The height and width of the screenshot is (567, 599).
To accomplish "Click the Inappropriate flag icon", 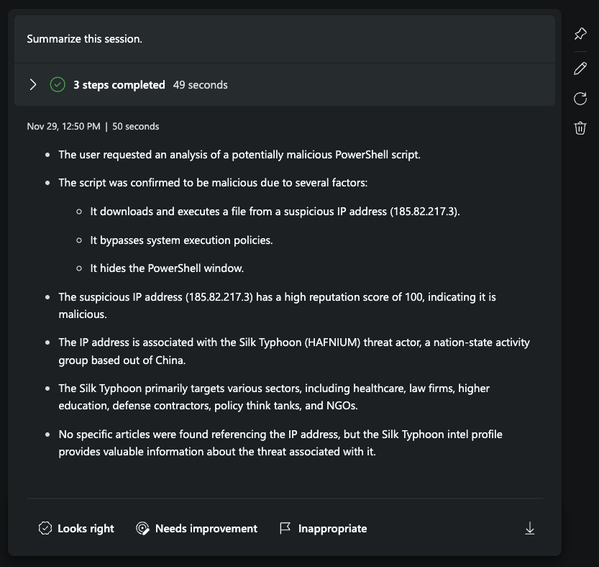I will pos(285,528).
